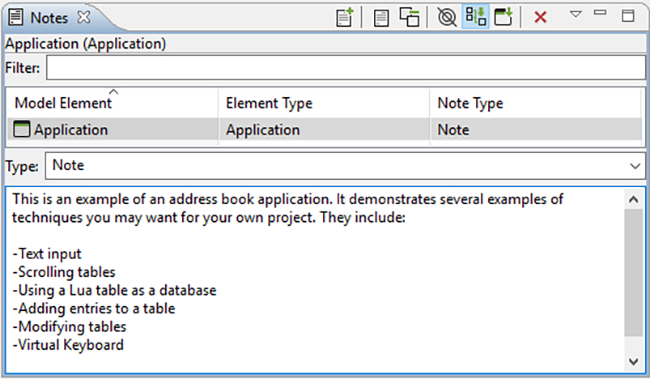
Task: Click the '-Modifying tables' line
Action: (x=69, y=327)
